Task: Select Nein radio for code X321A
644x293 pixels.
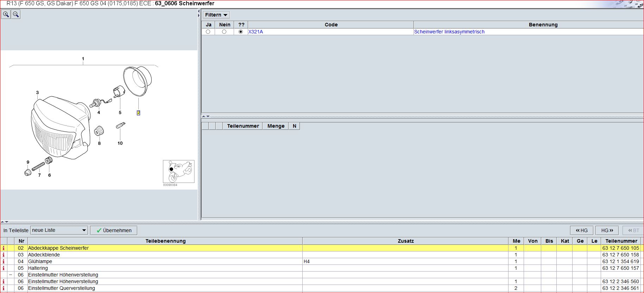Action: pyautogui.click(x=224, y=32)
